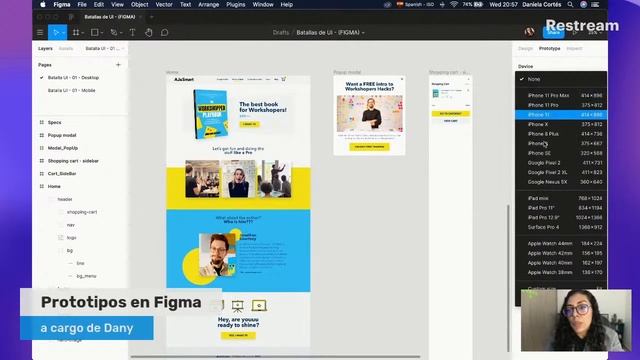Open the page selector dropdown in Layers panel
Viewport: 640px width, 360px height.
point(104,48)
